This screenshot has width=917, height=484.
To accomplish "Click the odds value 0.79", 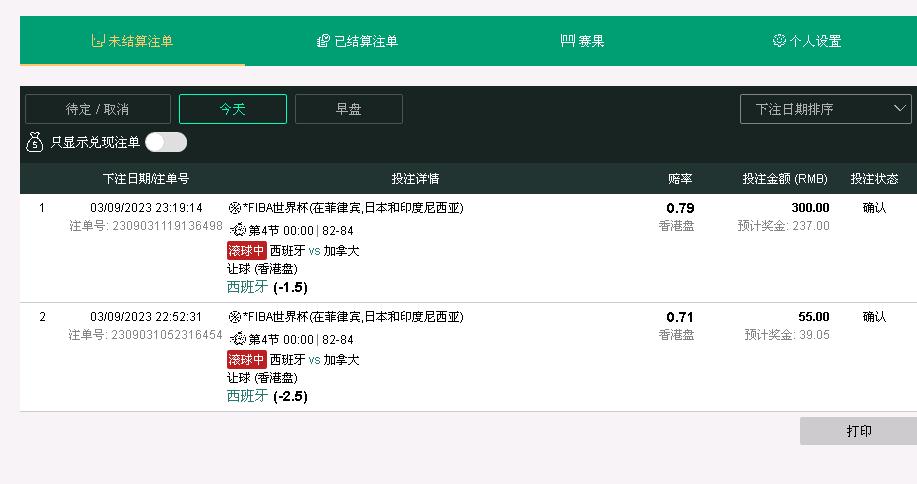I will (680, 208).
